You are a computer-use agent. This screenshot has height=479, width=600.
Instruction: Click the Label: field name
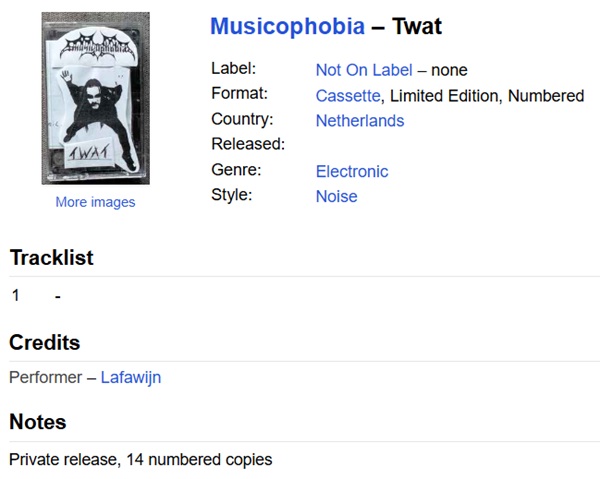coord(234,69)
